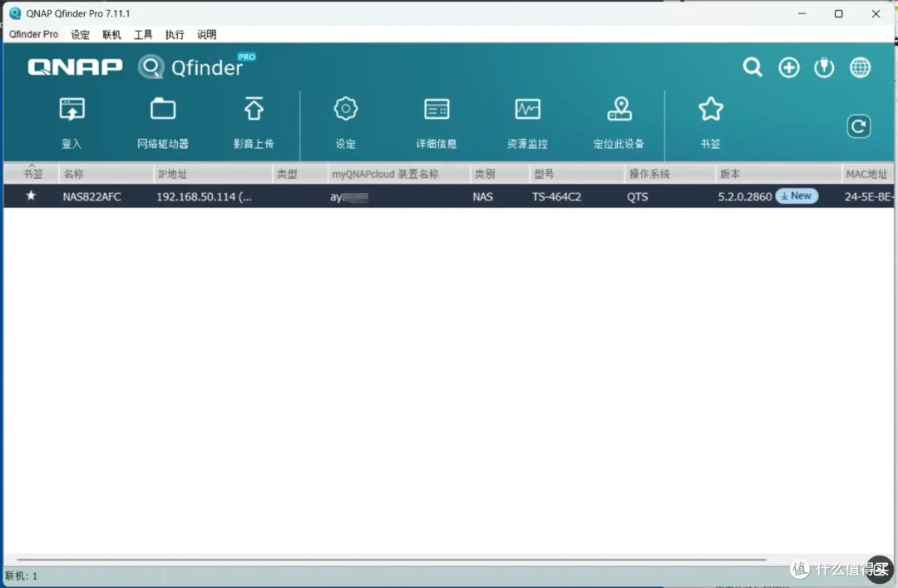Click the horizontal scrollbar at bottom

(391, 560)
